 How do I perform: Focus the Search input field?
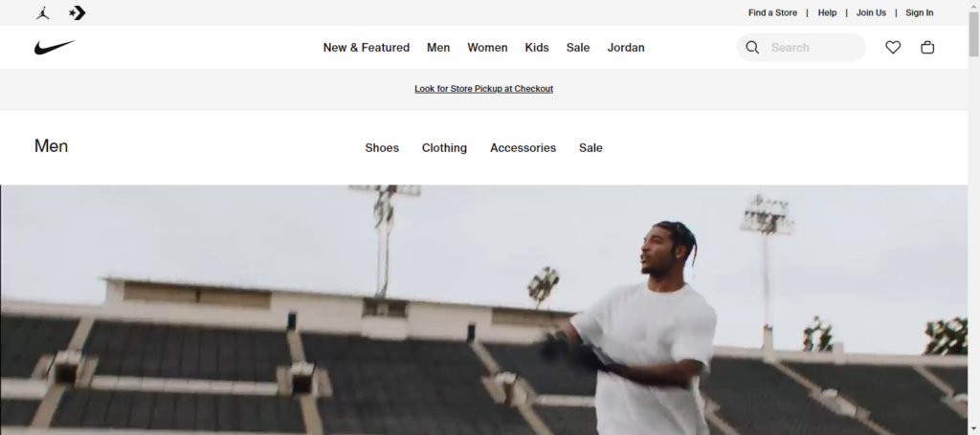[814, 48]
